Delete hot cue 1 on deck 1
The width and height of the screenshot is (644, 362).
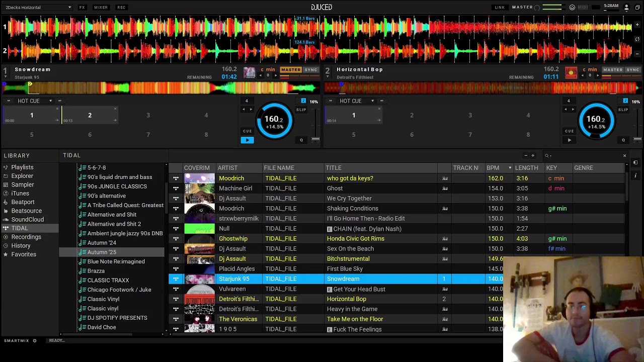pyautogui.click(x=57, y=109)
